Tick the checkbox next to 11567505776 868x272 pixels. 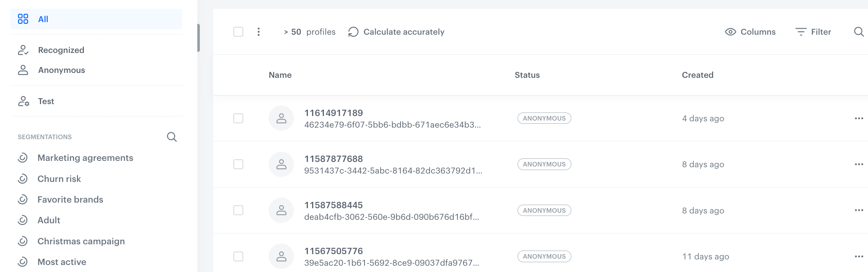click(238, 256)
